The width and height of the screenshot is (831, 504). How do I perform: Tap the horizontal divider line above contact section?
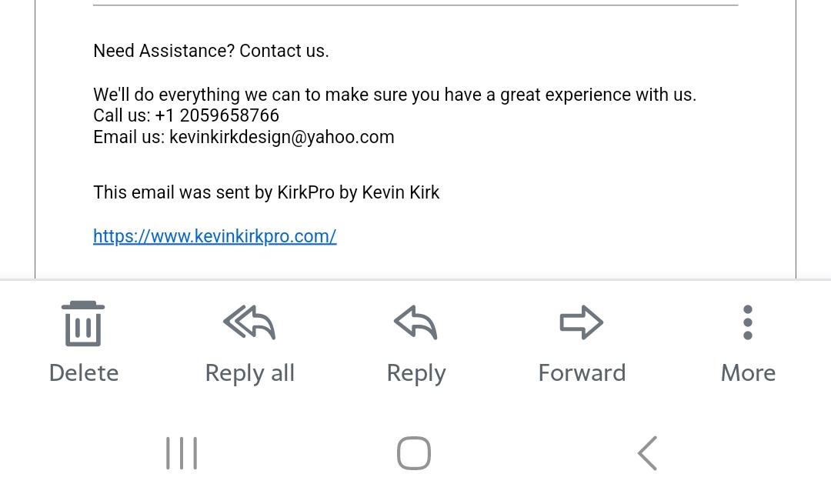point(415,5)
